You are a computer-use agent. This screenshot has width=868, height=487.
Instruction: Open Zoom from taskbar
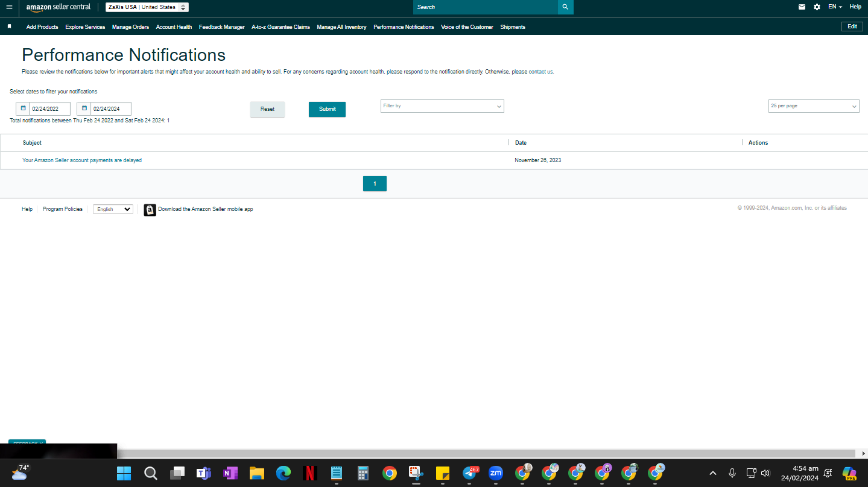tap(496, 473)
